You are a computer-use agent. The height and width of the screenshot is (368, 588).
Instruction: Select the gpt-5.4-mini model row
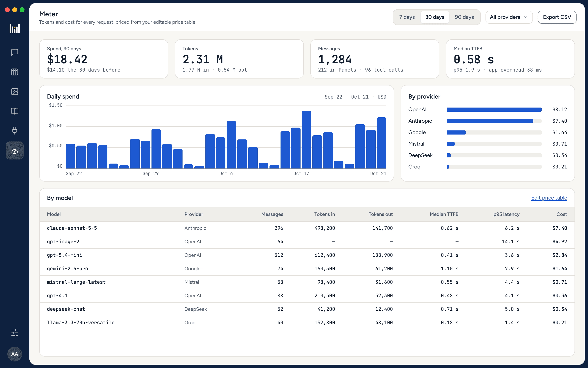(307, 255)
